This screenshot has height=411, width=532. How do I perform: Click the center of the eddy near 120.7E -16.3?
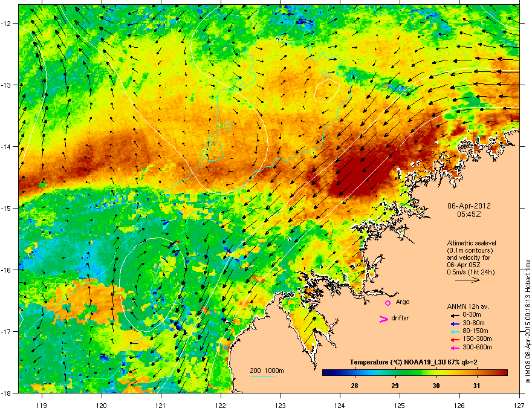[x=153, y=285]
